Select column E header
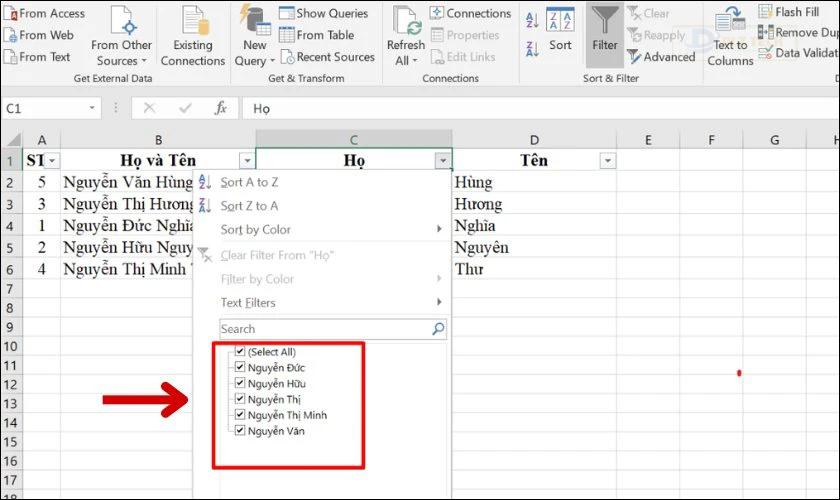Image resolution: width=840 pixels, height=500 pixels. pos(648,140)
